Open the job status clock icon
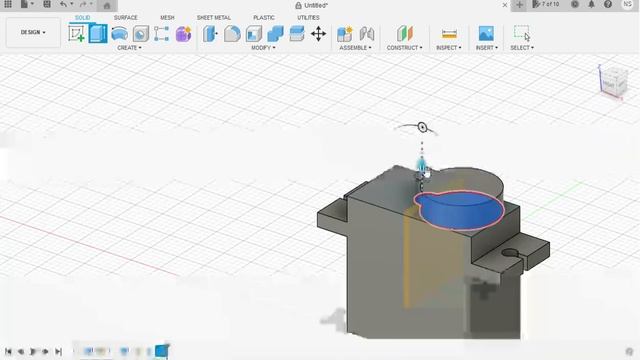 (575, 4)
